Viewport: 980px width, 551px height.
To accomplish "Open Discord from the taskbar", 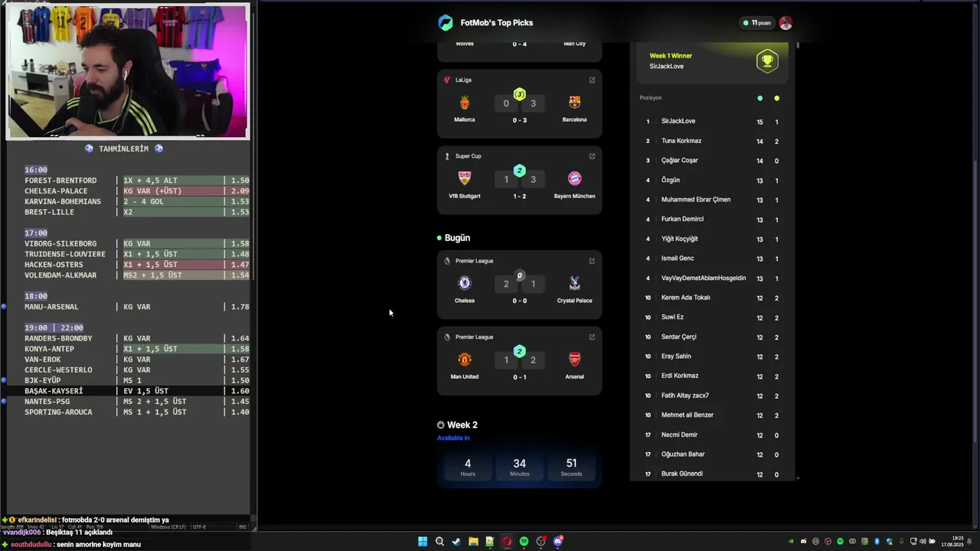I will pyautogui.click(x=558, y=541).
